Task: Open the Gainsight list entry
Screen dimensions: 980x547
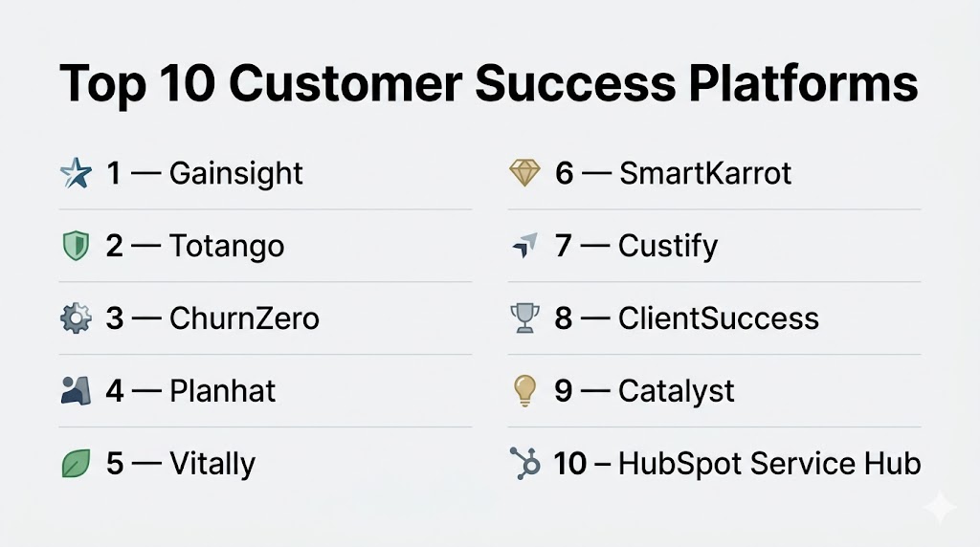Action: coord(235,173)
